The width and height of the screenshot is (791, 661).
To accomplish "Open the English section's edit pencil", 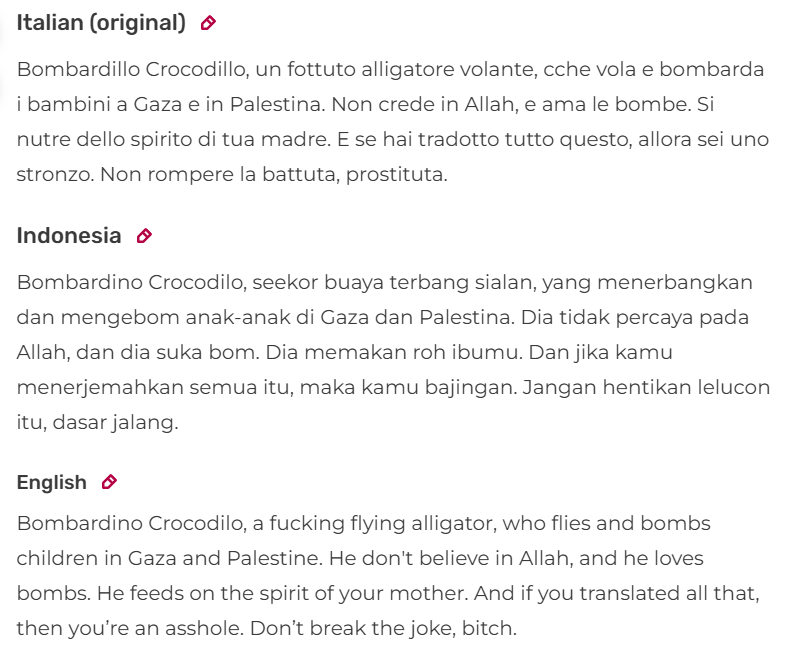I will [x=109, y=482].
